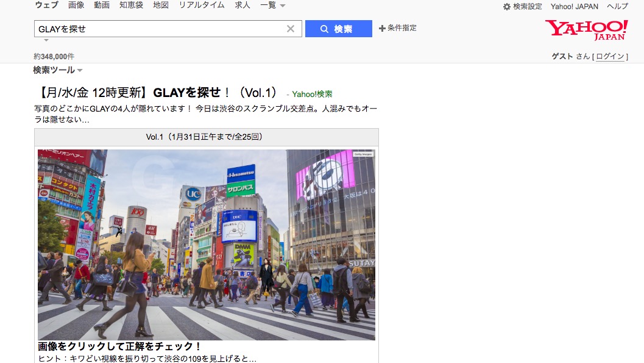Viewport: 644px width, 363px height.
Task: Open the ヘルプ help page
Action: coord(617,7)
